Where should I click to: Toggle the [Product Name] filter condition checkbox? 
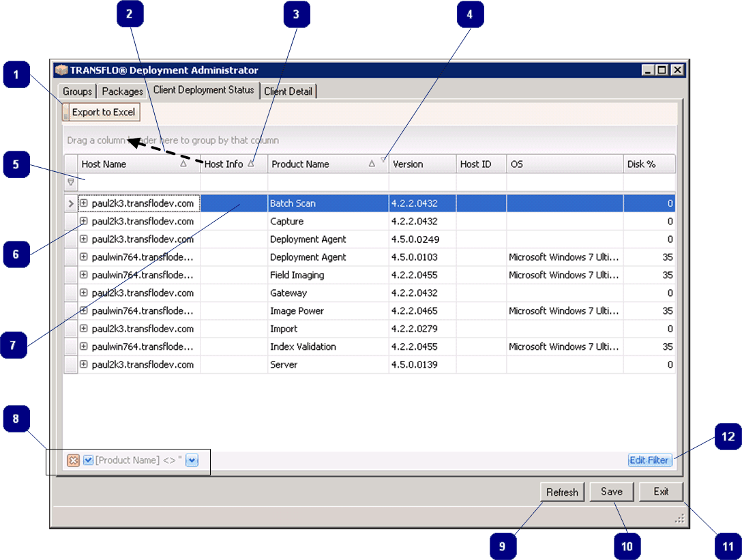[x=87, y=460]
